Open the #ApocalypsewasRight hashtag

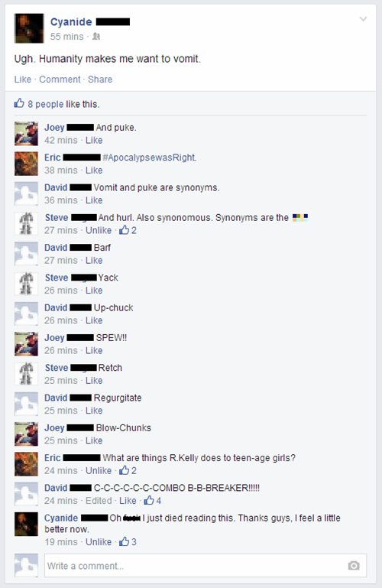point(149,158)
